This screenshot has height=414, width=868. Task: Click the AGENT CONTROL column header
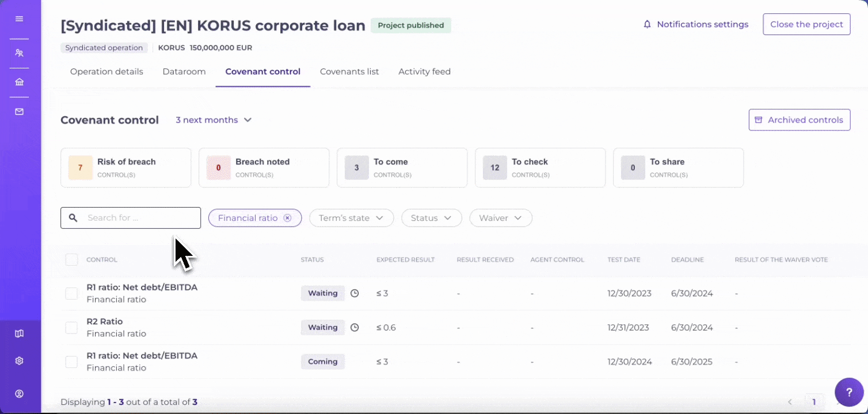[x=557, y=260]
